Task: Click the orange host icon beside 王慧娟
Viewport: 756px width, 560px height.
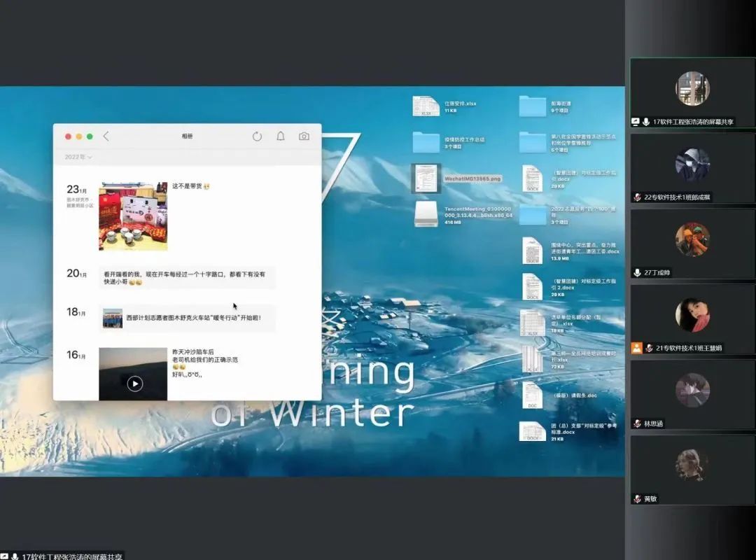Action: (636, 348)
